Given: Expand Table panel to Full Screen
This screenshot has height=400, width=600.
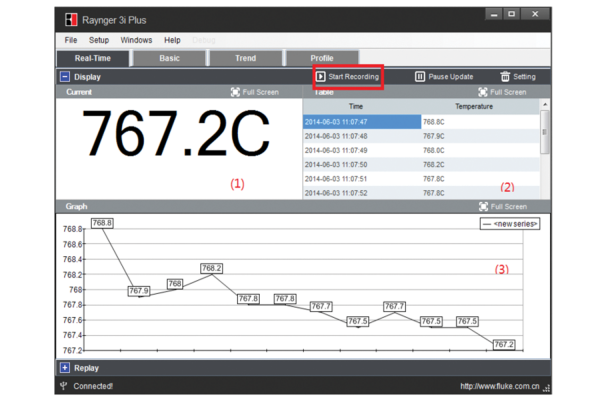Looking at the screenshot, I should (483, 92).
